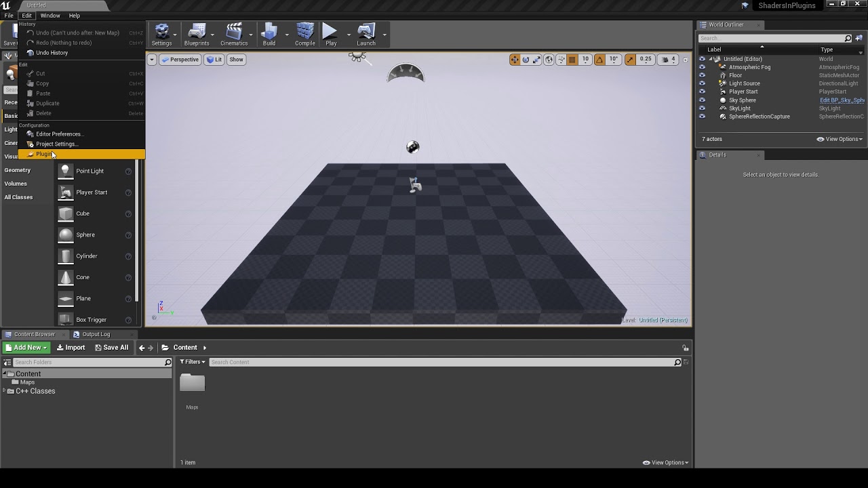
Task: Click the Launch toolbar icon
Action: coord(366,35)
